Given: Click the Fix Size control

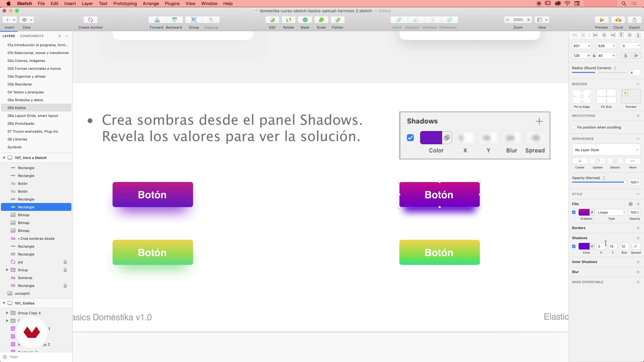Looking at the screenshot, I should click(606, 96).
